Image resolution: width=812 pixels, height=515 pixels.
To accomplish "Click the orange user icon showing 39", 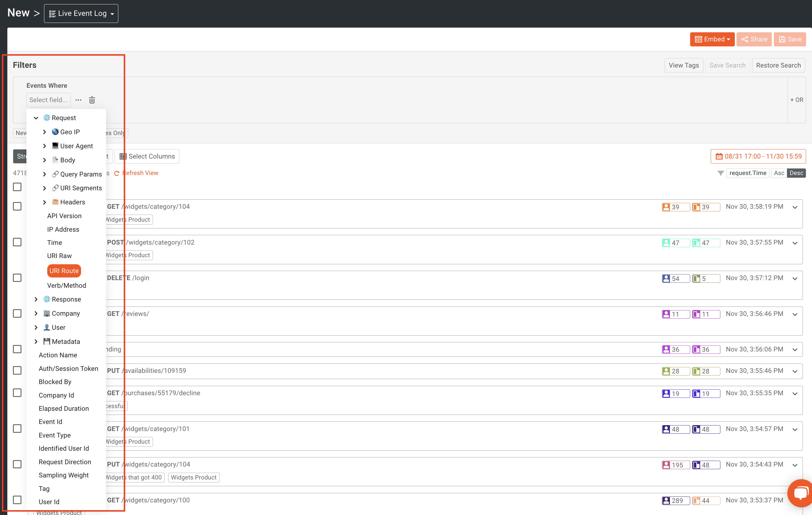I will coord(666,207).
